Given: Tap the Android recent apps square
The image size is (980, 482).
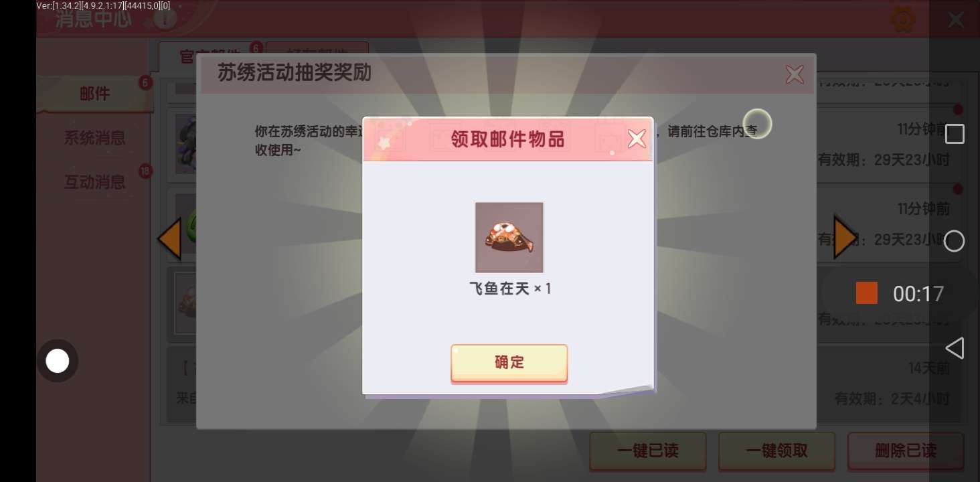Looking at the screenshot, I should [x=955, y=134].
